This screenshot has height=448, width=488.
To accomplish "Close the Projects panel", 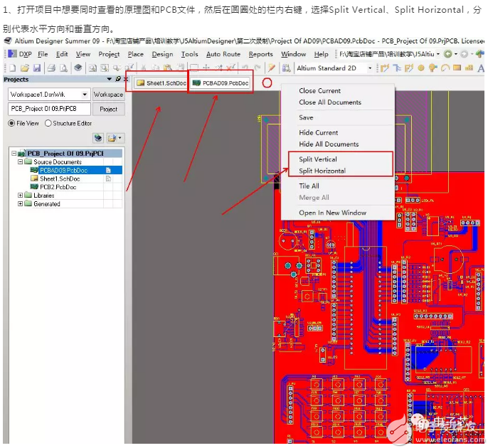I will point(126,79).
